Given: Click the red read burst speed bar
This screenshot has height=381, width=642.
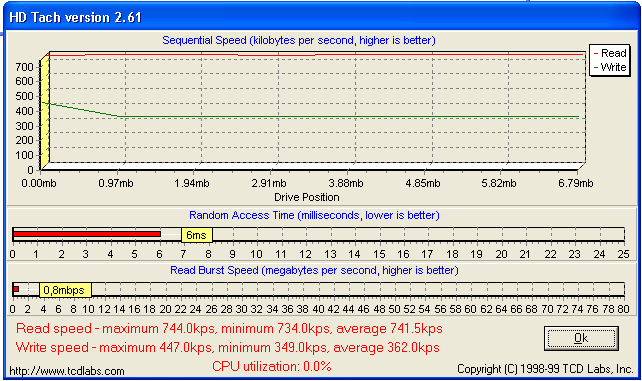Looking at the screenshot, I should pos(16,289).
